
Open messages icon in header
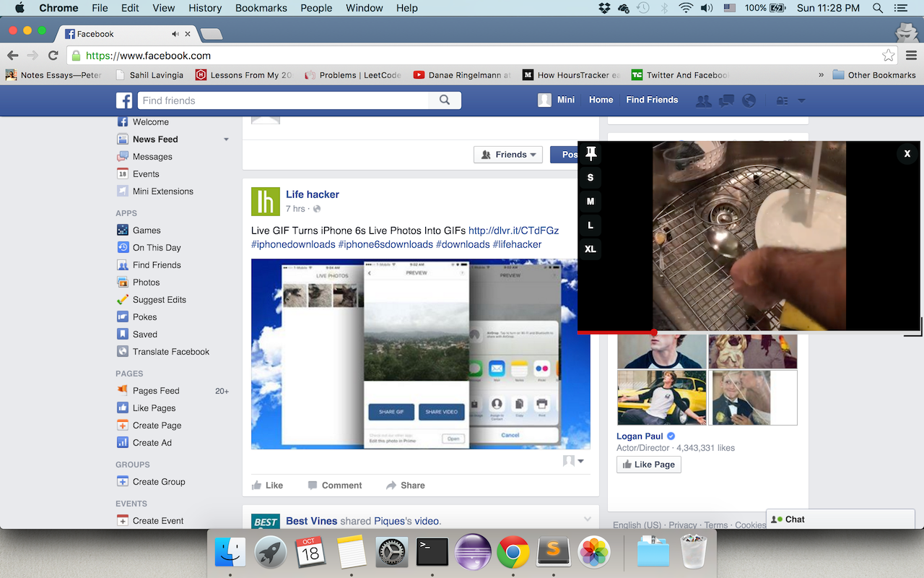[726, 100]
